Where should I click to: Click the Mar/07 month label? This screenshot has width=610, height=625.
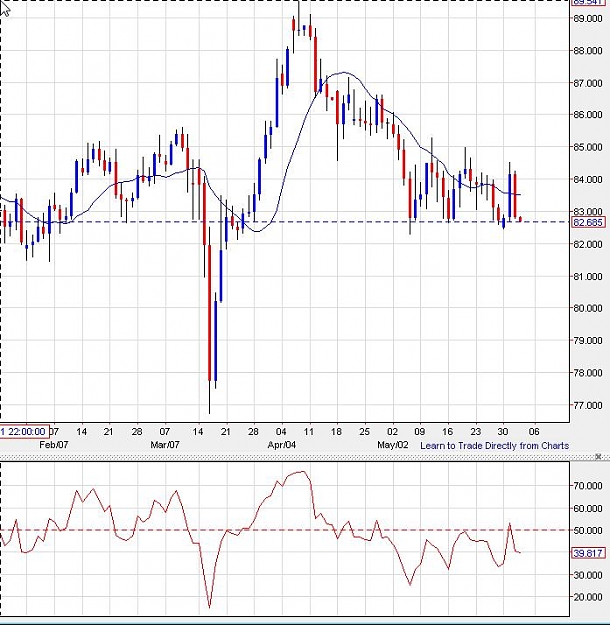click(165, 445)
